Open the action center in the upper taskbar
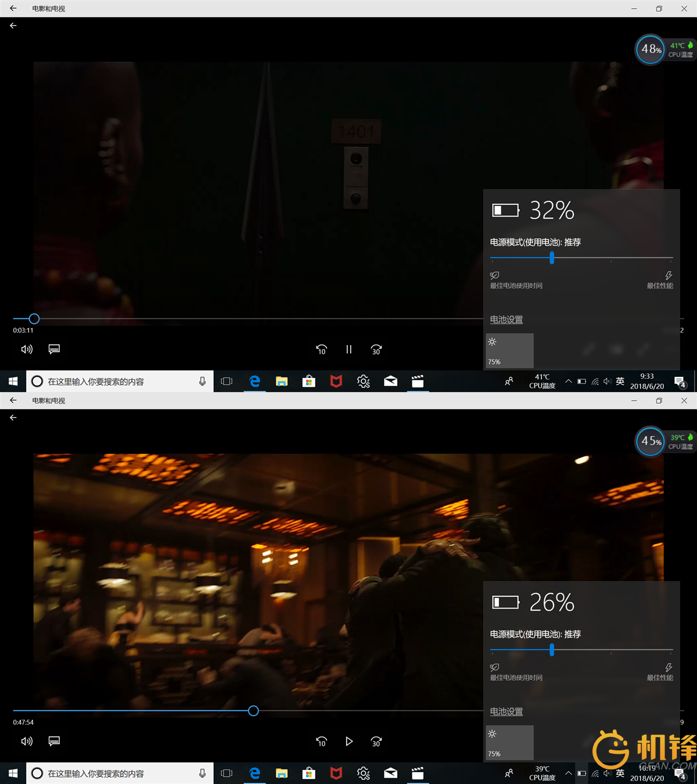Image resolution: width=697 pixels, height=784 pixels. (680, 382)
